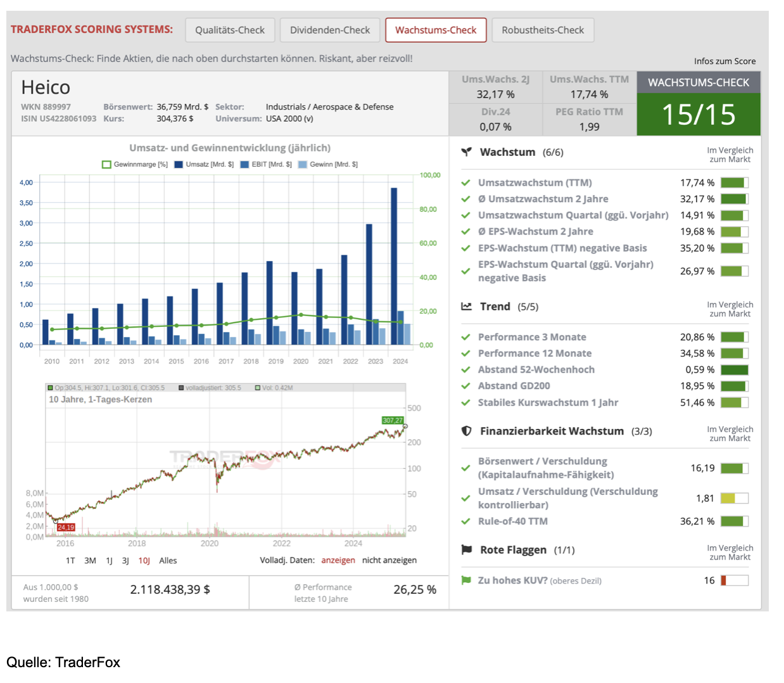Click the Umsatzwachstum (TTM) market comparison bar
784x683 pixels.
point(735,182)
